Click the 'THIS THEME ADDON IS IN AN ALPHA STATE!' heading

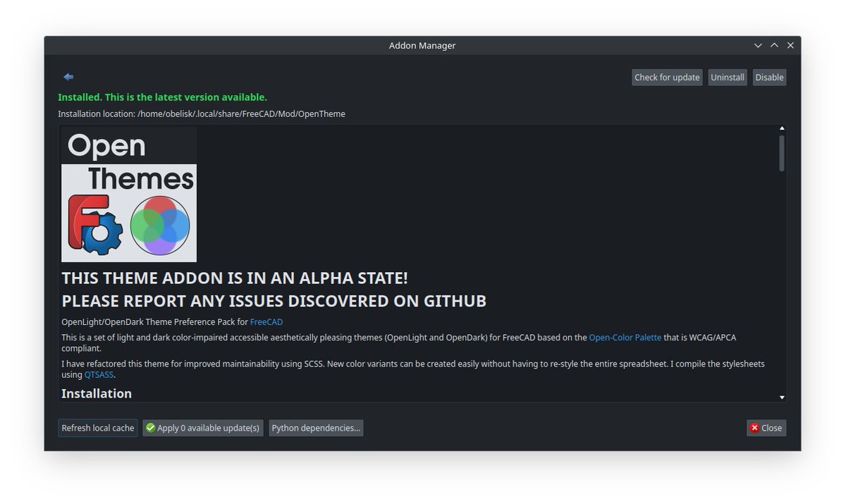235,278
